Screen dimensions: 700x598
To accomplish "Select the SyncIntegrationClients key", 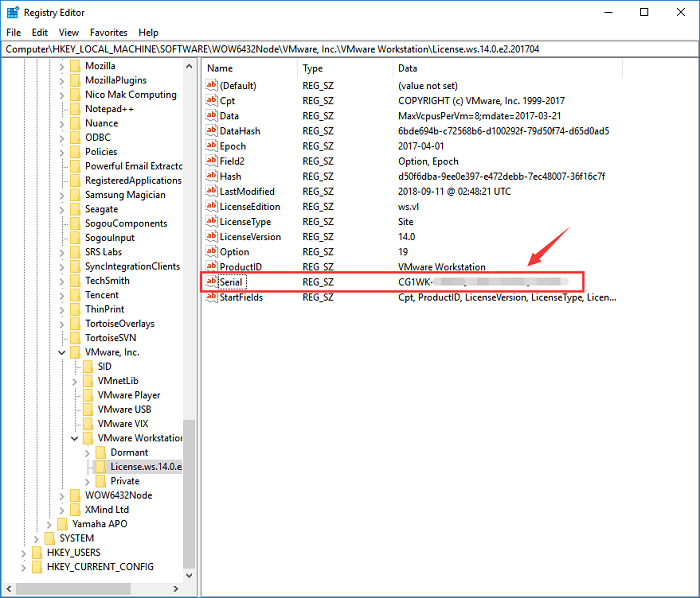I will pyautogui.click(x=132, y=266).
